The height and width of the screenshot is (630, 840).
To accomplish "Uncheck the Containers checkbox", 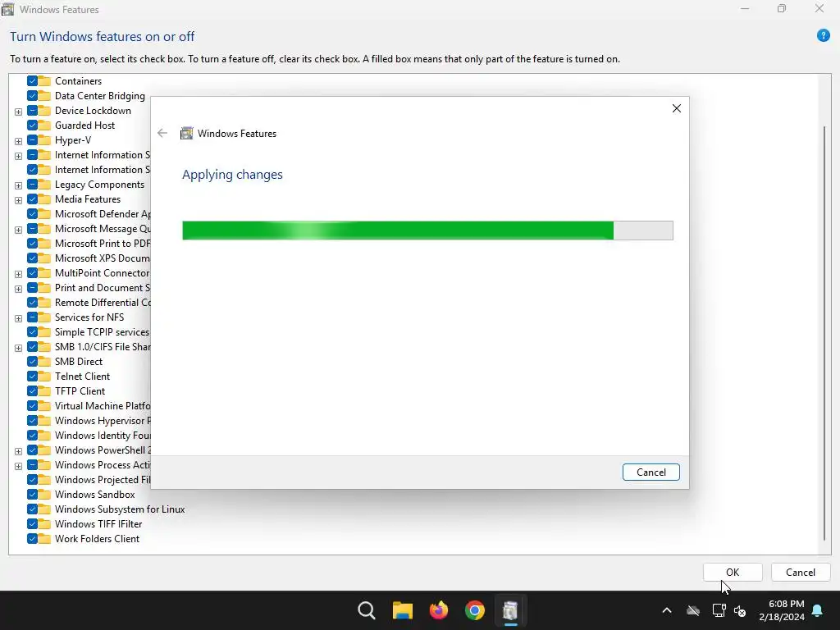I will coord(32,81).
